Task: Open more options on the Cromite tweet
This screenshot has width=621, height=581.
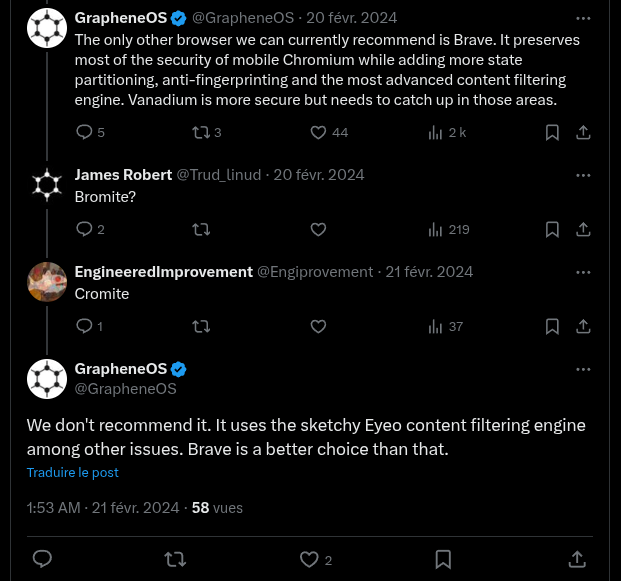Action: (x=583, y=272)
